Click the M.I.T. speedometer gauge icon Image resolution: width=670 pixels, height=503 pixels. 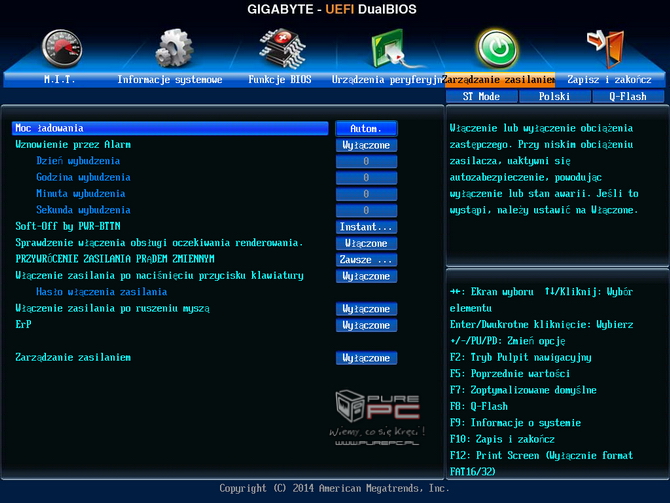(62, 49)
